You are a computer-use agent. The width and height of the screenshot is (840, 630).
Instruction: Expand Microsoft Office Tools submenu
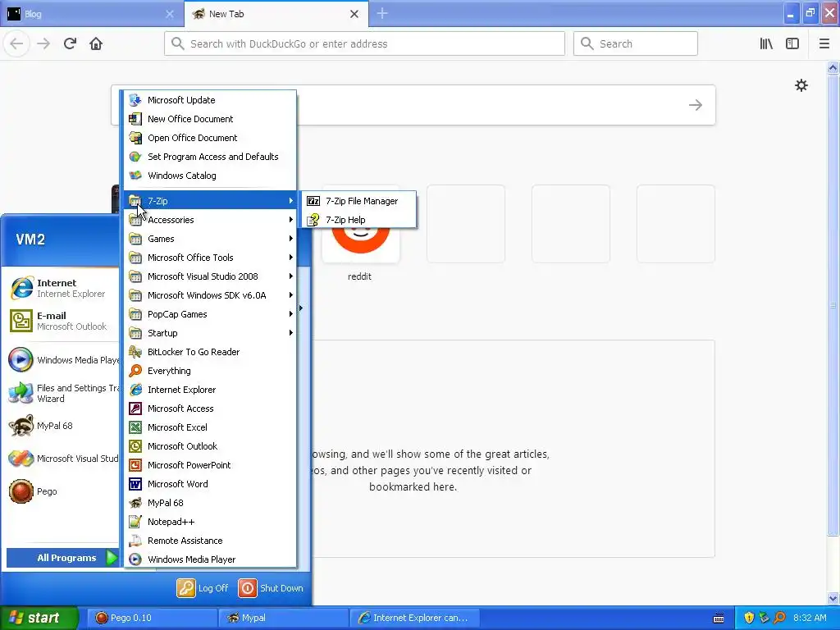tap(210, 257)
